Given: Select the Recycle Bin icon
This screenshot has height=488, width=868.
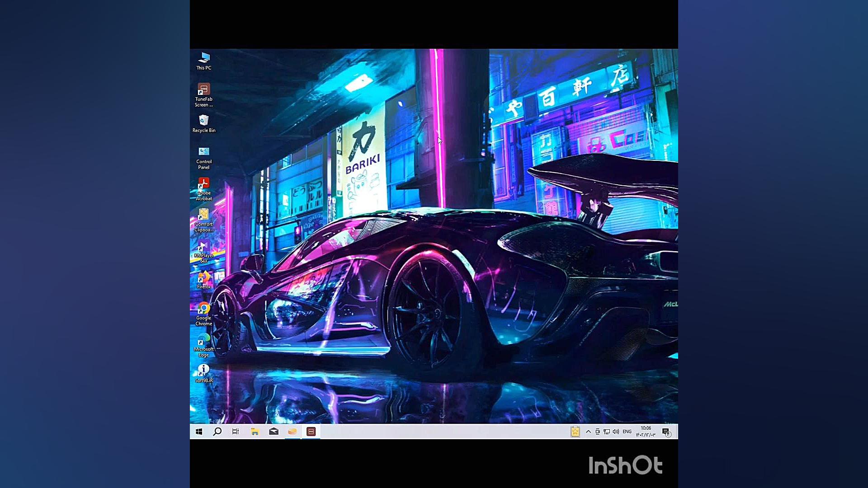Looking at the screenshot, I should point(203,124).
